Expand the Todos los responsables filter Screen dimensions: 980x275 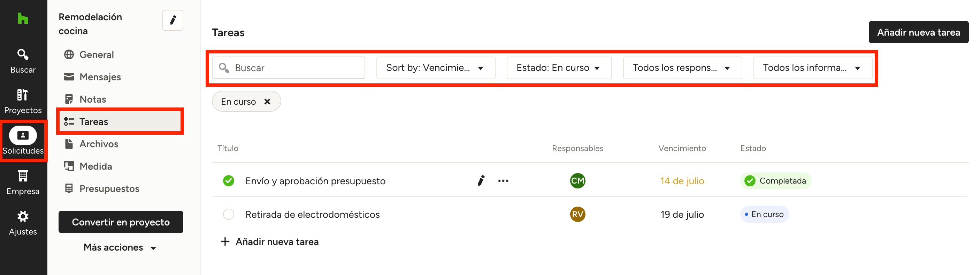pos(682,68)
